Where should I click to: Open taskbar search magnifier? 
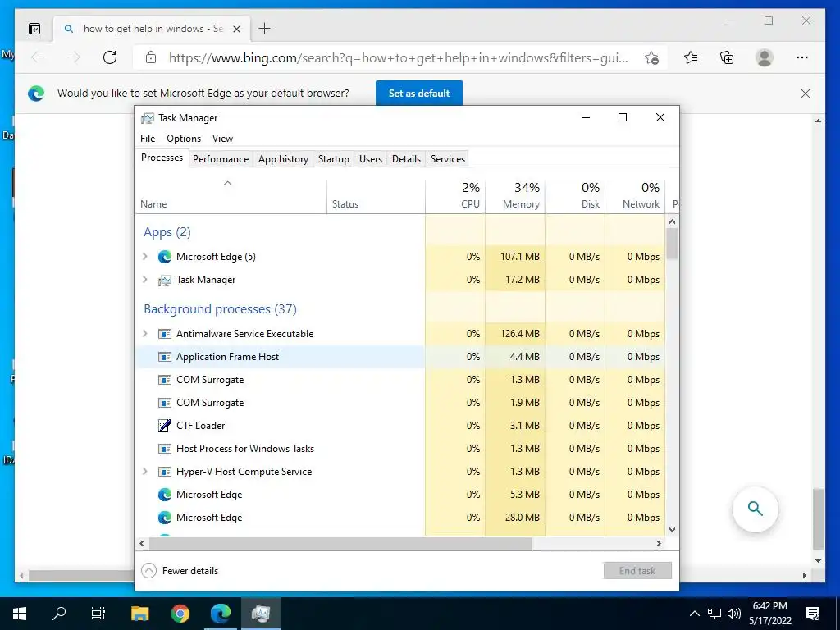point(59,614)
